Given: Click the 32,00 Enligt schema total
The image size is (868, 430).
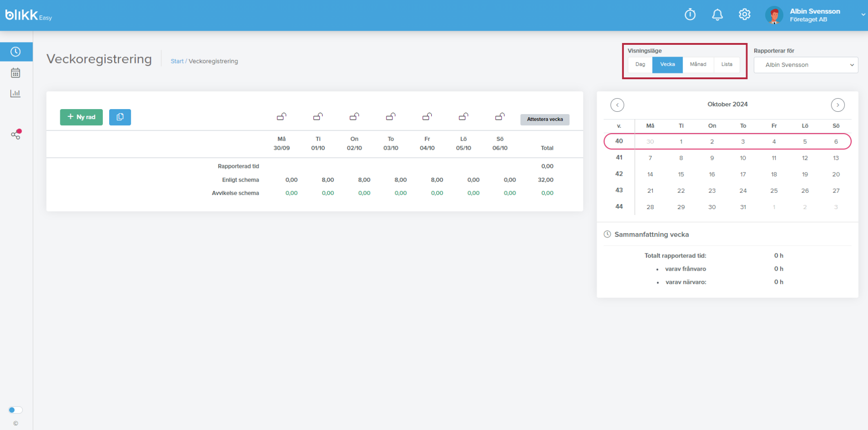Looking at the screenshot, I should coord(545,180).
